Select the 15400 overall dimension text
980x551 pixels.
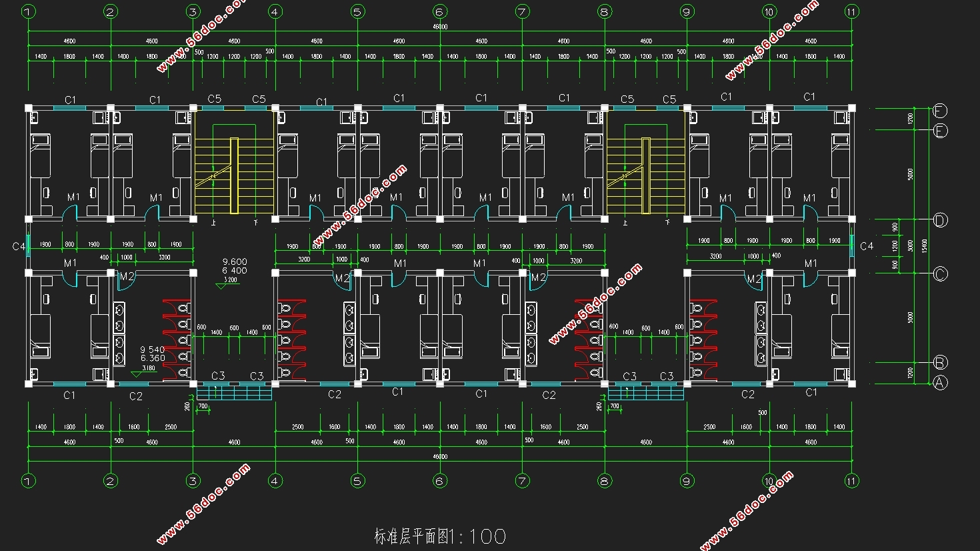coord(924,245)
